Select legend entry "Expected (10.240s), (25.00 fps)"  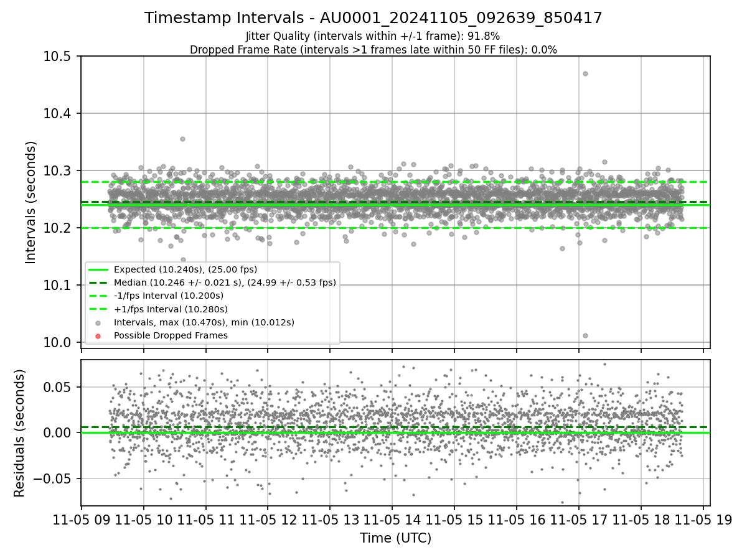(186, 269)
